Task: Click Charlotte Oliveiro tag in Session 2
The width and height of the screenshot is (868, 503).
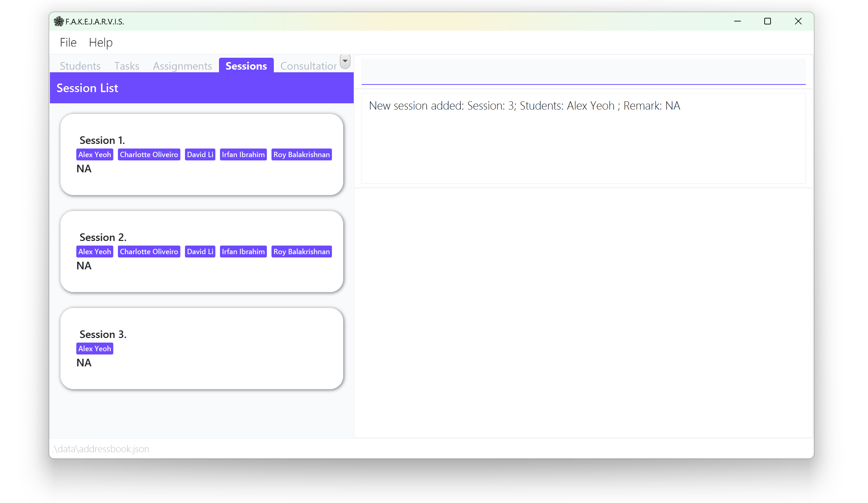Action: click(x=149, y=252)
